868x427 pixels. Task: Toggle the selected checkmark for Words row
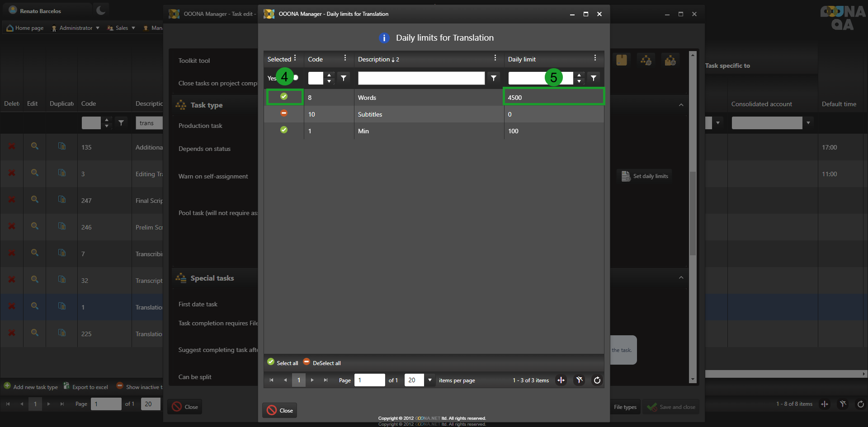[x=284, y=97]
